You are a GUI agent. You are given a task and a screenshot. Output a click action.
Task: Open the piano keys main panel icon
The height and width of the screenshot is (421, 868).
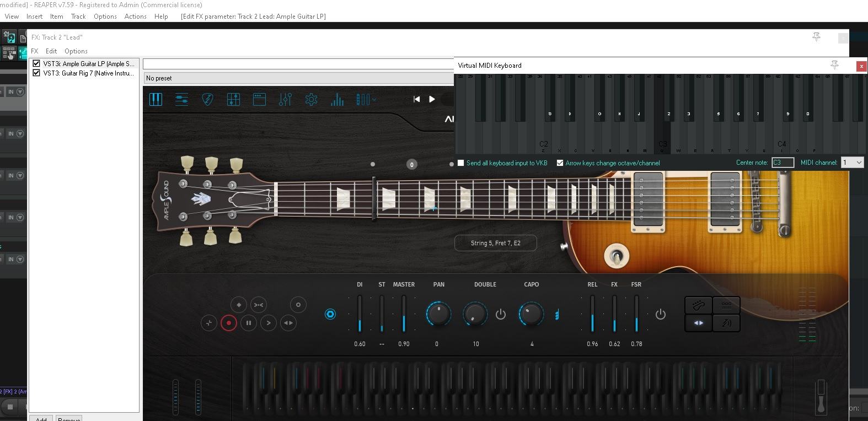tap(156, 99)
